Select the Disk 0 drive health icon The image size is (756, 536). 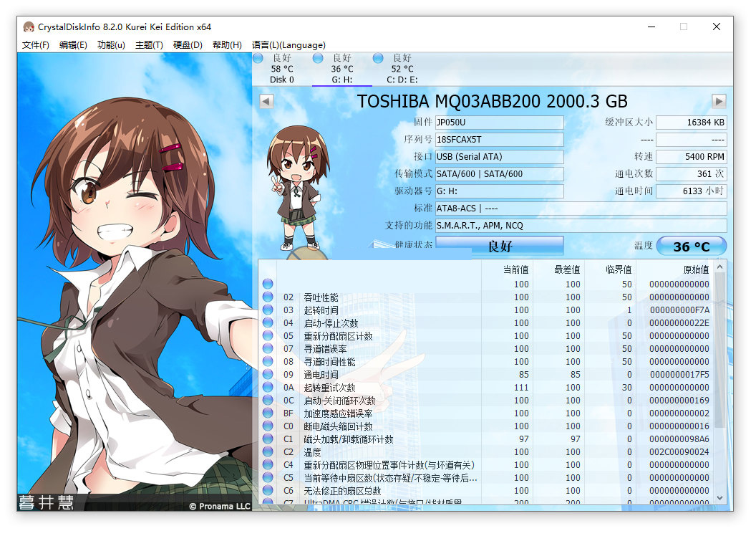pos(258,58)
